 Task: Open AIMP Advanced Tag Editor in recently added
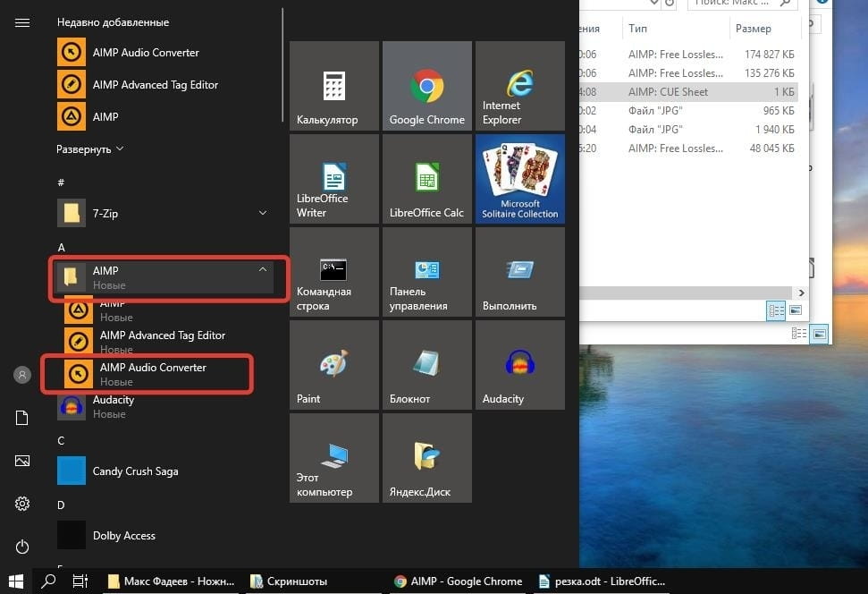pyautogui.click(x=164, y=85)
